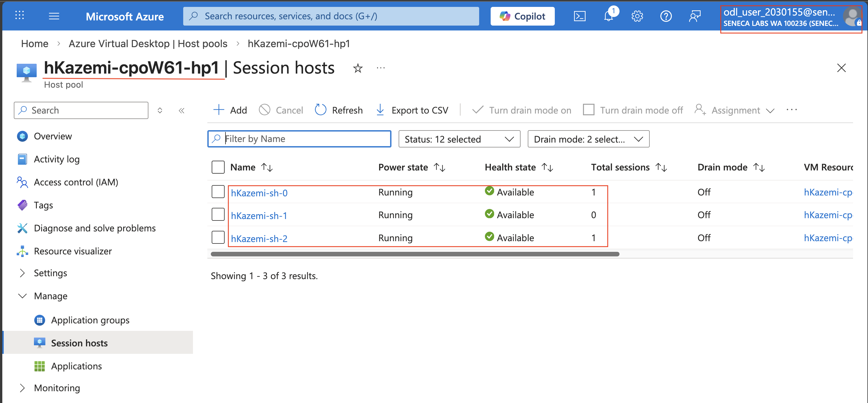This screenshot has height=403, width=868.
Task: Export the list to CSV
Action: coord(412,110)
